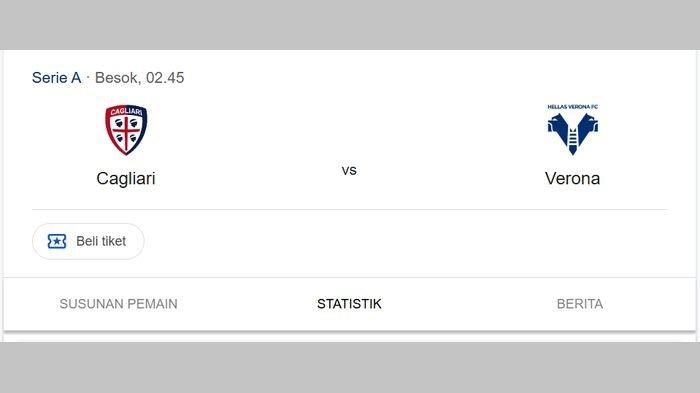Click the ticket star icon

tap(57, 241)
